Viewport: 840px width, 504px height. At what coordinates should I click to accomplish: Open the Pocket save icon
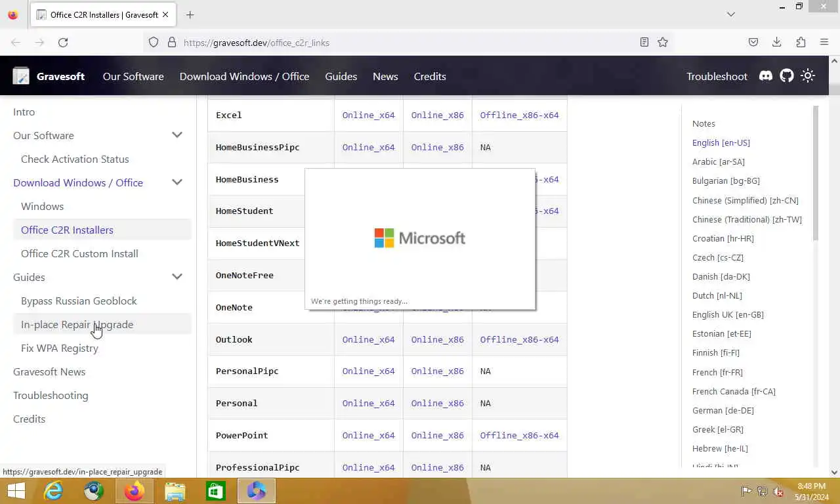click(x=753, y=43)
